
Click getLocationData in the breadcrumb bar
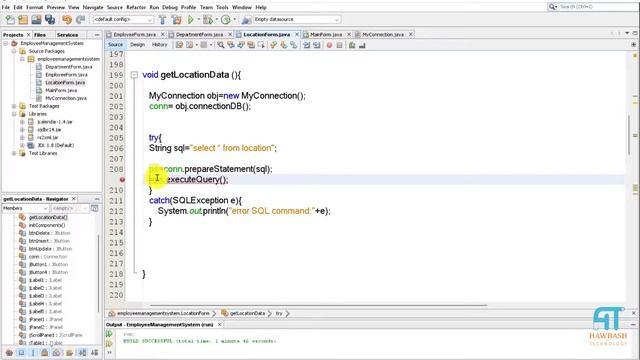point(247,313)
